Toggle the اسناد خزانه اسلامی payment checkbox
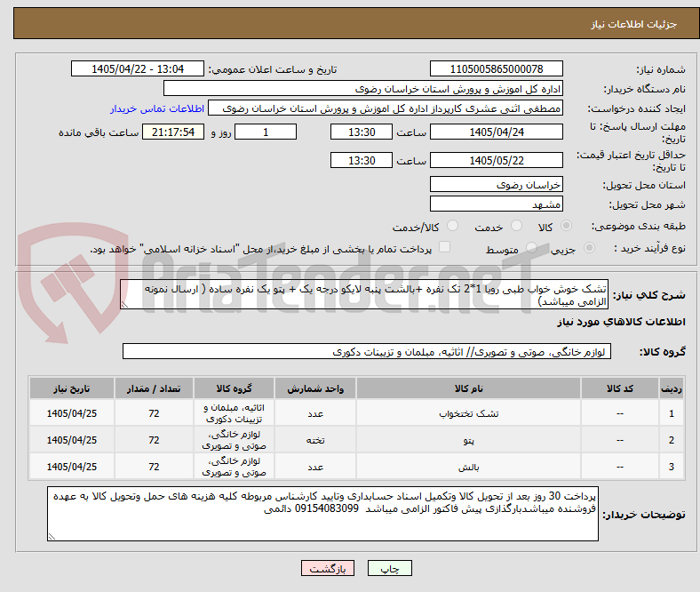The image size is (700, 592). 445,247
